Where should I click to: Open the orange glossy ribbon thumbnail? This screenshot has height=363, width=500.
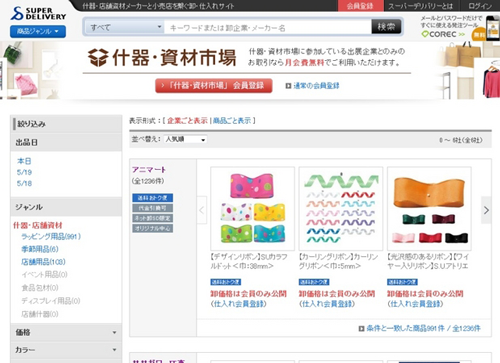pos(429,209)
